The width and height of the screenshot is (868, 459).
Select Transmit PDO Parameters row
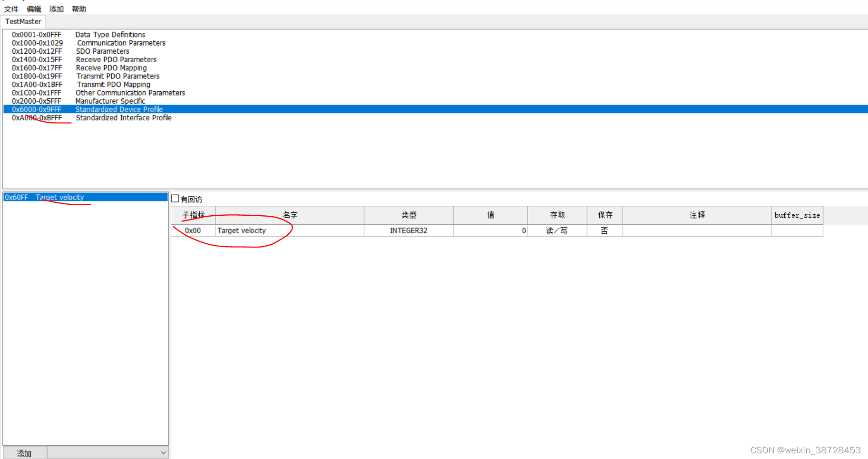[436, 76]
